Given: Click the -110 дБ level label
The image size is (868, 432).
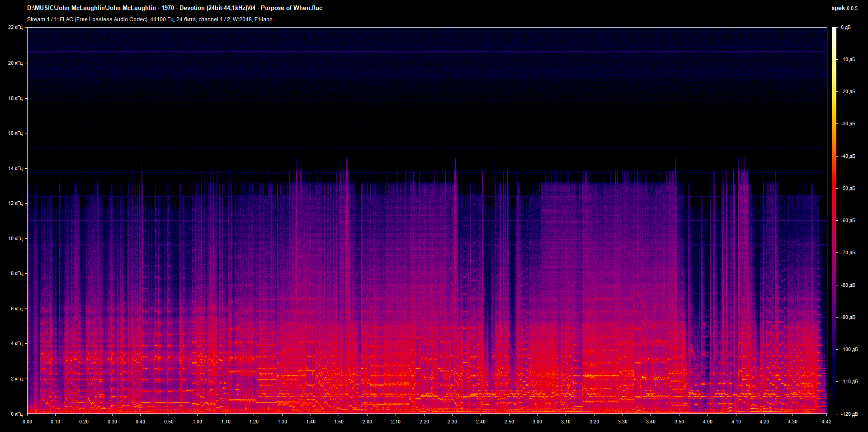Looking at the screenshot, I should (849, 382).
